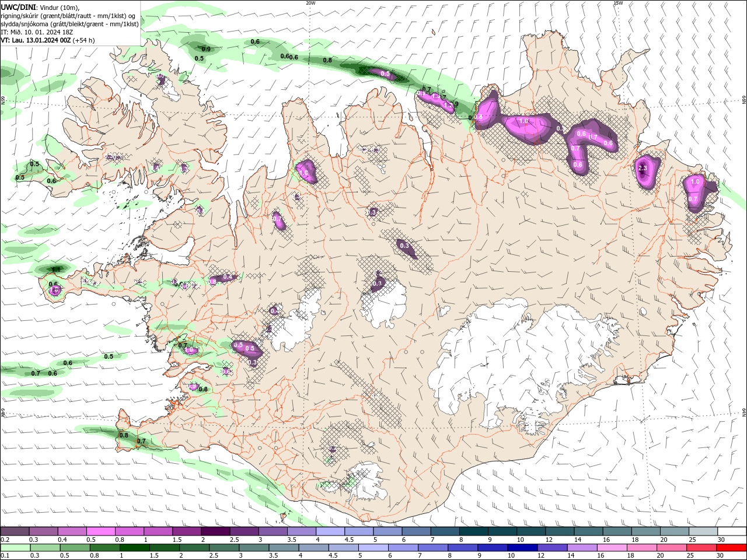Click the "30" label in the rain legend

coord(720,556)
